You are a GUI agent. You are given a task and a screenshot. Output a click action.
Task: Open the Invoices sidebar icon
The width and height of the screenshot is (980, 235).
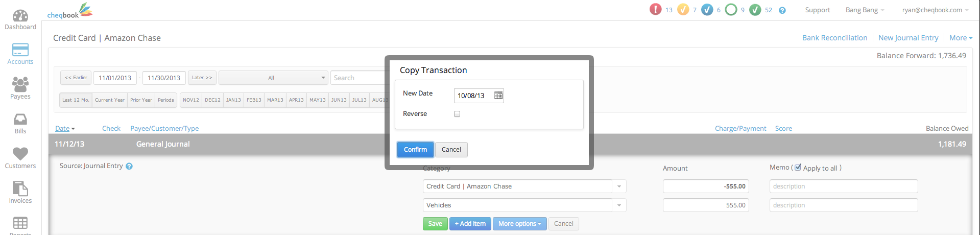20,189
